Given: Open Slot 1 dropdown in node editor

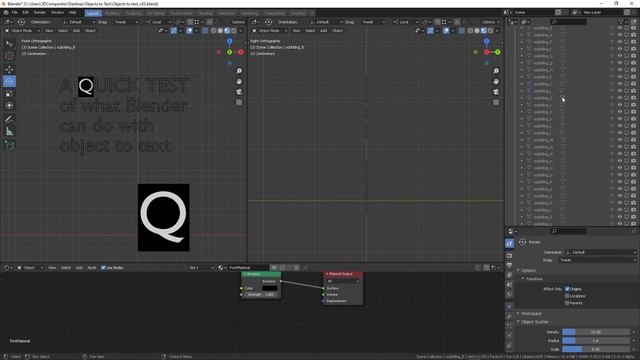Looking at the screenshot, I should (201, 268).
